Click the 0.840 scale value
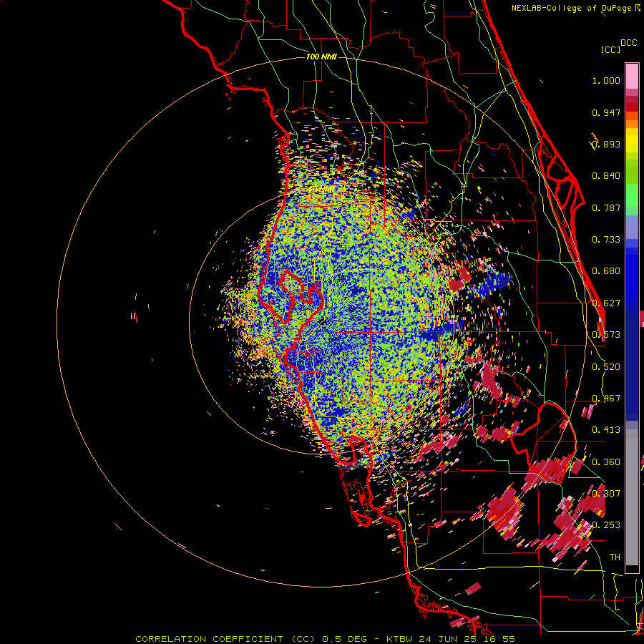 tap(606, 176)
